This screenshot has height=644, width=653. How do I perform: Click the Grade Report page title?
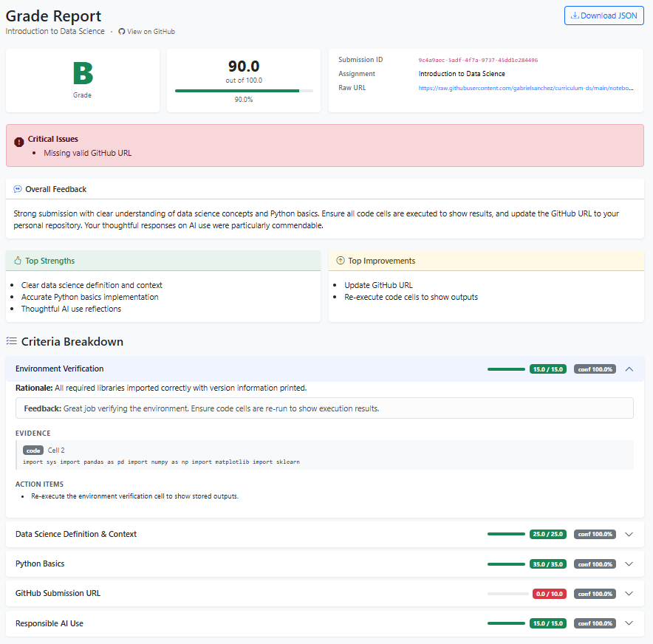53,16
